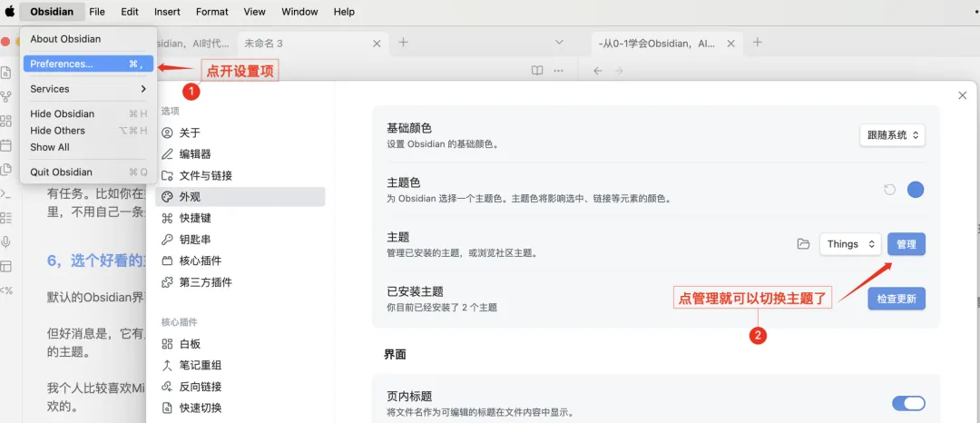Screen dimensions: 980x423
Task: Click the checklist icon in left ribbon
Action: pyautogui.click(x=6, y=218)
